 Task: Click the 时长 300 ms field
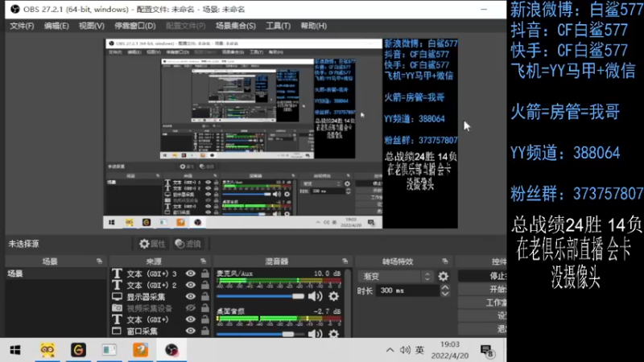(x=408, y=290)
